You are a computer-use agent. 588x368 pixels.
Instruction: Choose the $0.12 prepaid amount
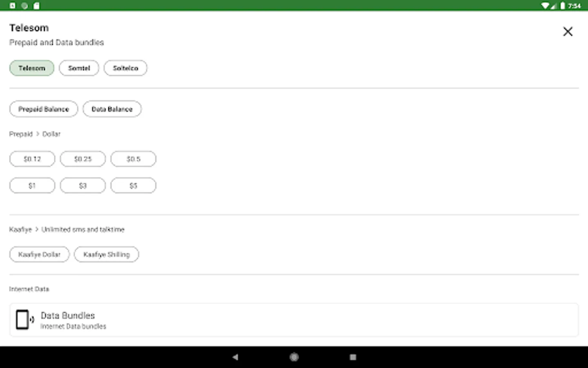click(x=32, y=159)
